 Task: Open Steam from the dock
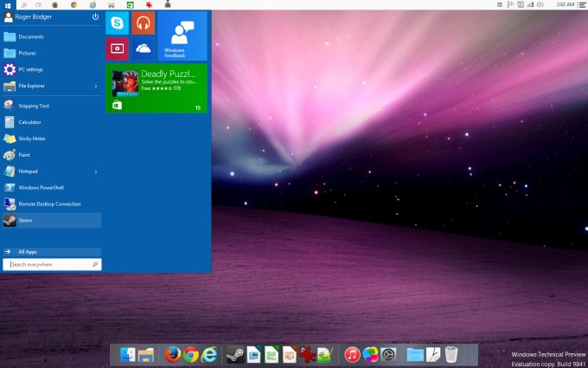pos(234,354)
